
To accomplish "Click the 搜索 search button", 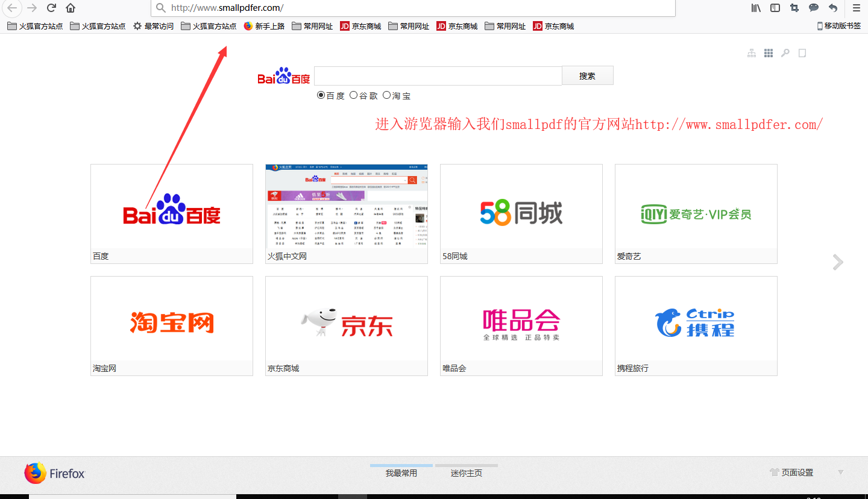I will 588,75.
